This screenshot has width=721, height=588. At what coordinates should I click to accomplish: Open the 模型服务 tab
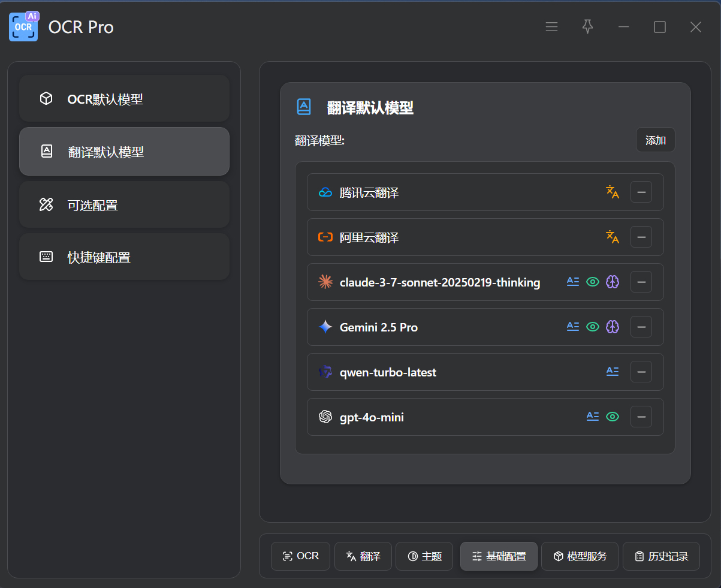(x=580, y=556)
